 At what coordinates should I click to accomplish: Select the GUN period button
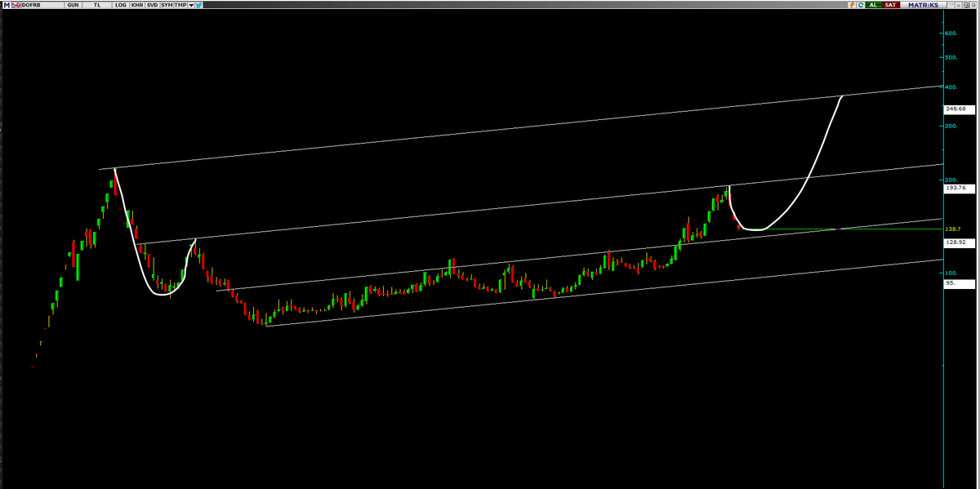pos(73,5)
